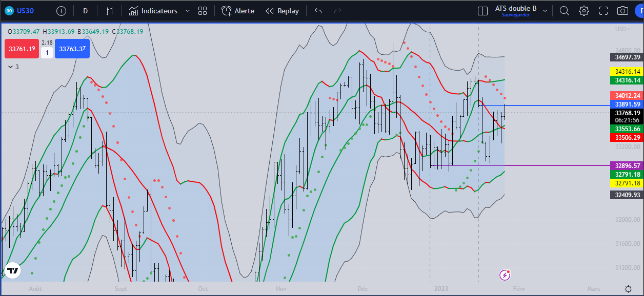Screen dimensions: 644x296
Task: Create an alert with Alerte
Action: (x=238, y=11)
